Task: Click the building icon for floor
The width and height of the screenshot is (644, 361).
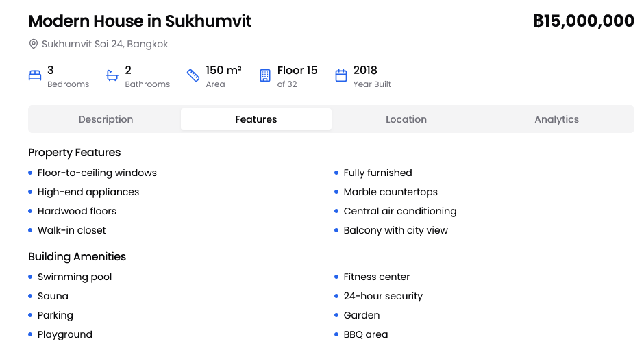Action: click(x=265, y=75)
